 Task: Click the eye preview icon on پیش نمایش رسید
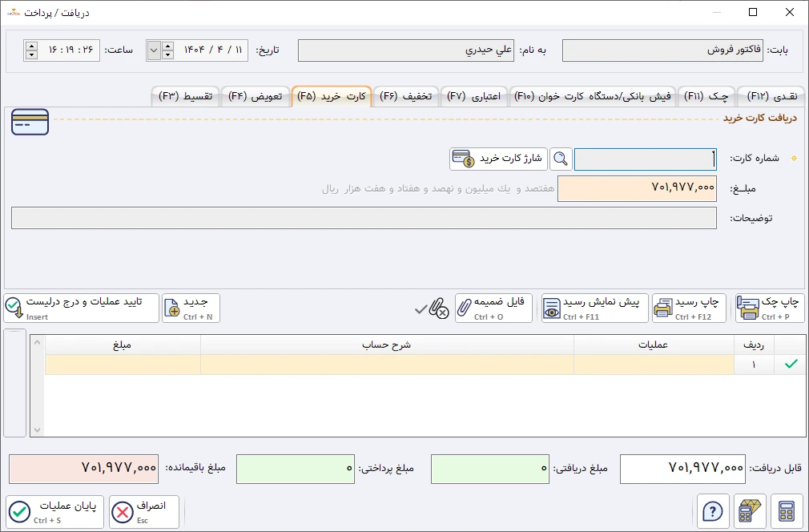click(x=551, y=308)
